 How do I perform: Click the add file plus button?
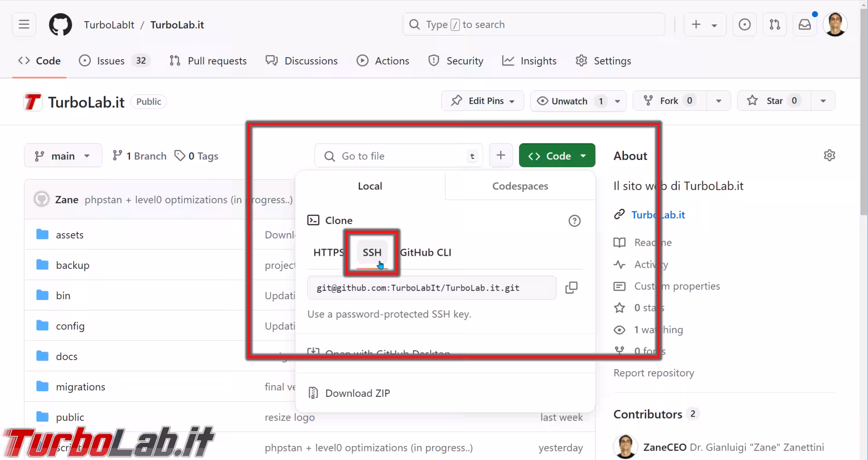point(501,155)
